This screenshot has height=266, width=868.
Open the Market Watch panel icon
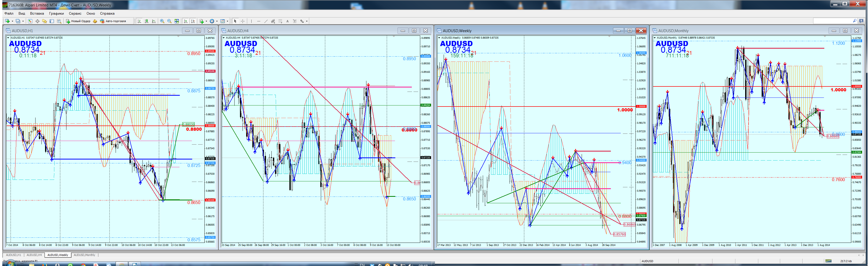coord(30,21)
